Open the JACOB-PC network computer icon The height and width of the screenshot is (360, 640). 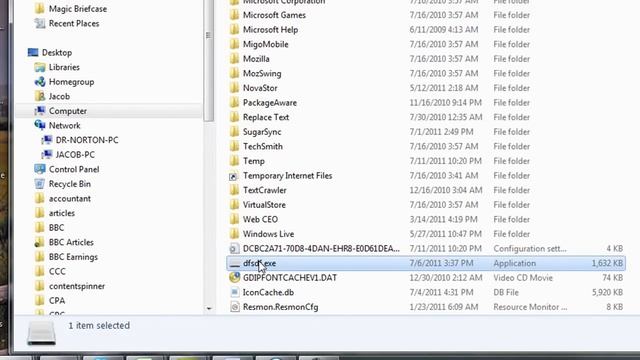coord(47,155)
